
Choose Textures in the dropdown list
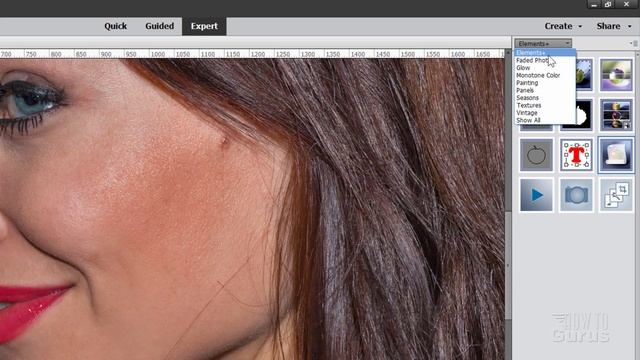[x=545, y=105]
